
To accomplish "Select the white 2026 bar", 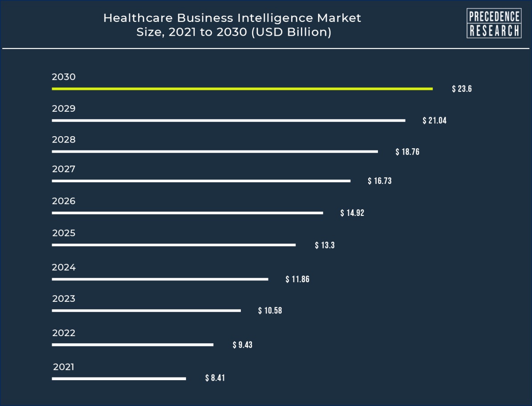I will 187,213.
